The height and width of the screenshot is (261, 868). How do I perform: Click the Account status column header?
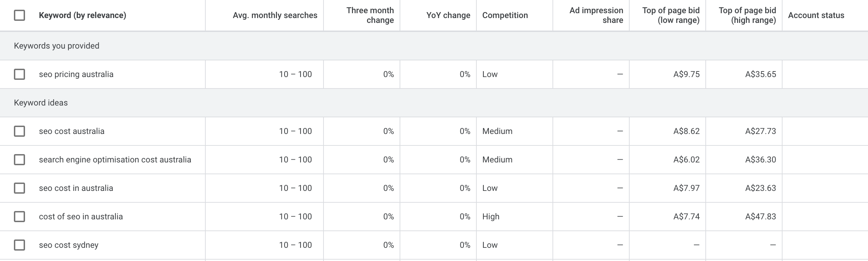[816, 15]
